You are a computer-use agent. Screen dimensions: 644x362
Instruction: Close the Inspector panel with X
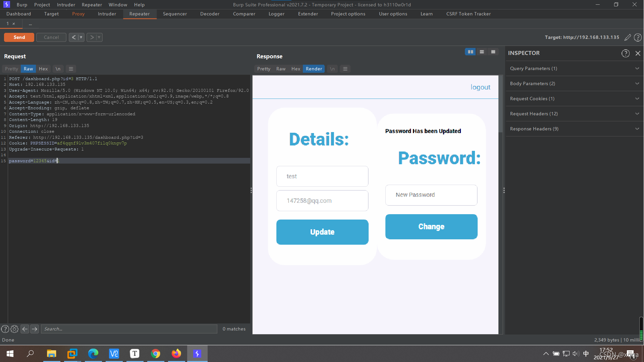point(638,53)
